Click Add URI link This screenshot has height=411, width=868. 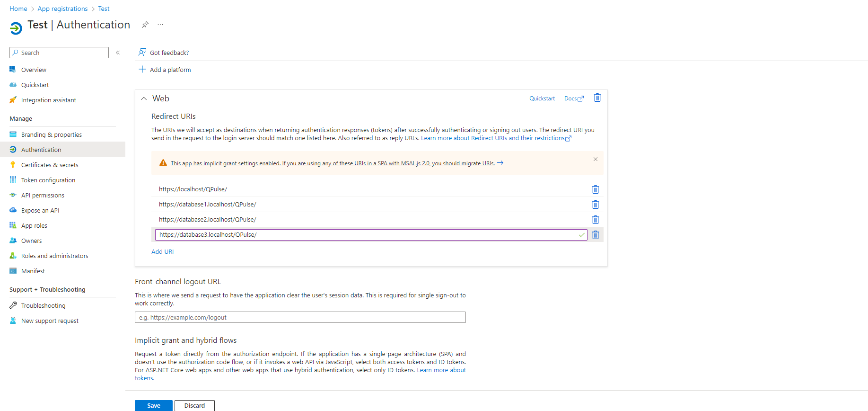pyautogui.click(x=162, y=252)
